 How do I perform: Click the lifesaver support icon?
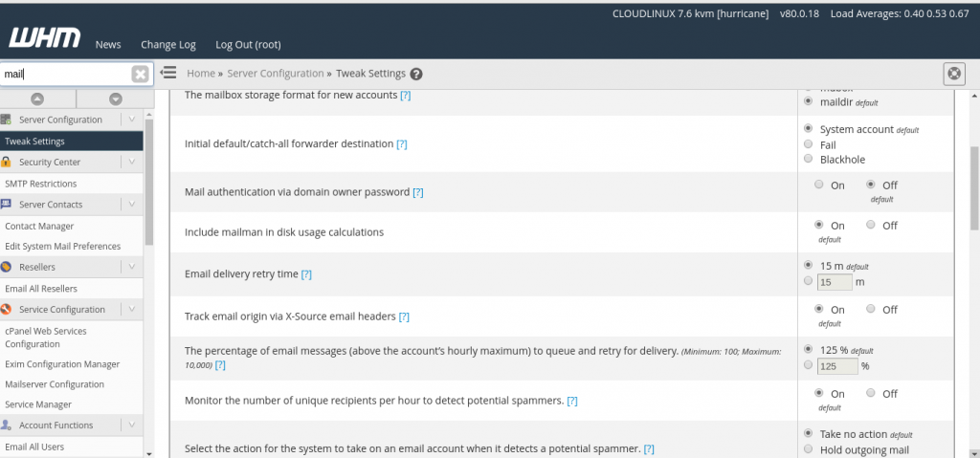[x=954, y=74]
